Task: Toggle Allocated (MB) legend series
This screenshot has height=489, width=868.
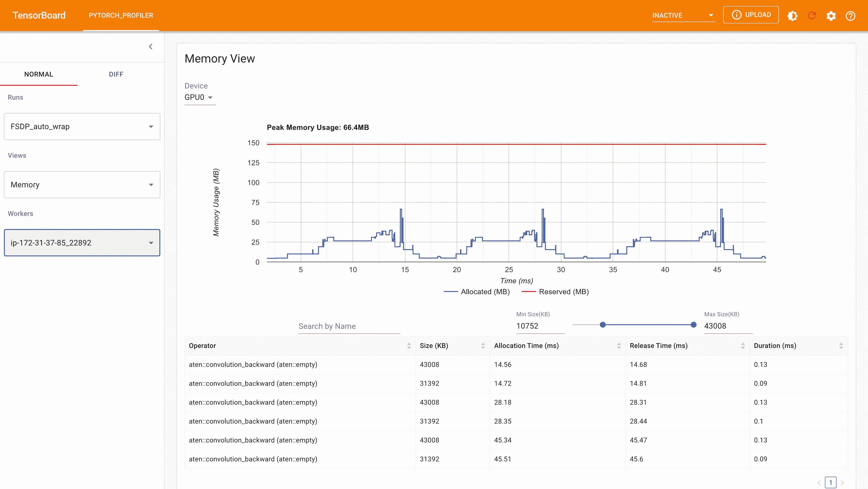Action: click(x=477, y=292)
